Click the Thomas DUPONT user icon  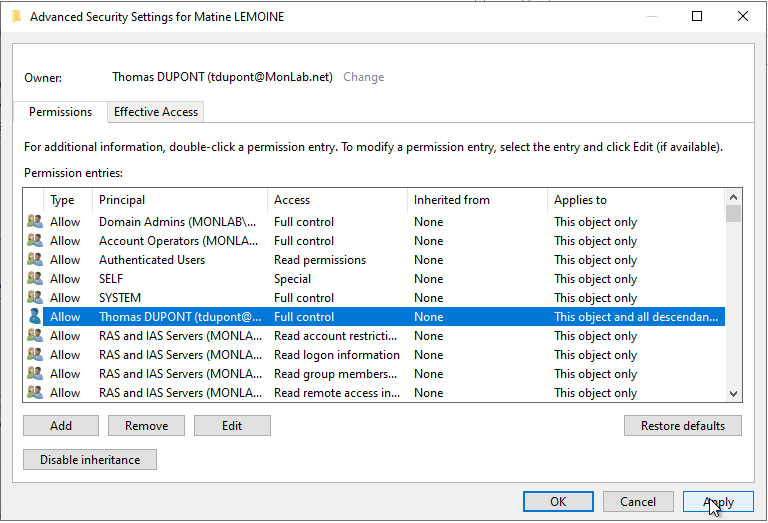tap(35, 316)
